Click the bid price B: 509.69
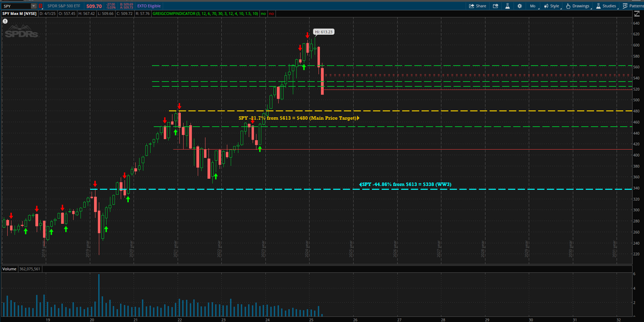 pos(127,4)
